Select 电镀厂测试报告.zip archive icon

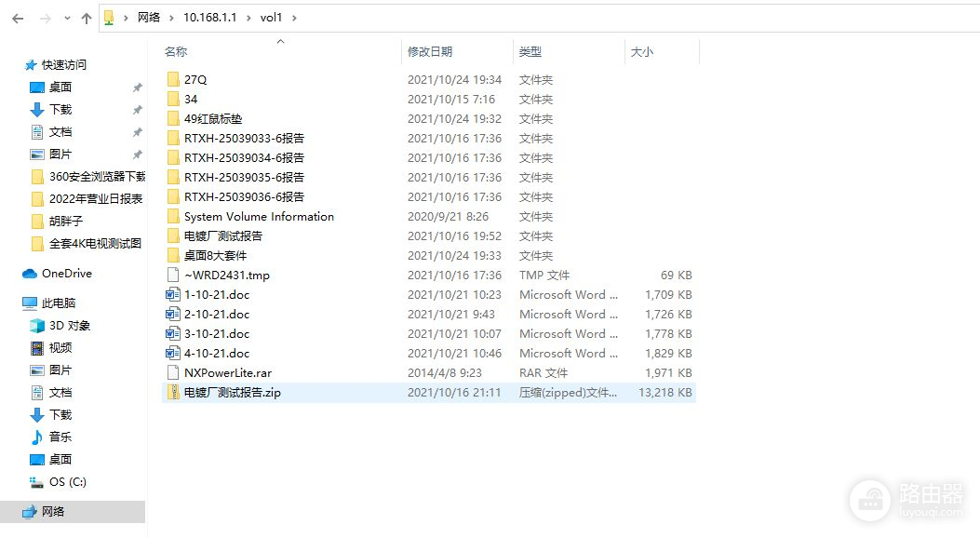point(173,393)
